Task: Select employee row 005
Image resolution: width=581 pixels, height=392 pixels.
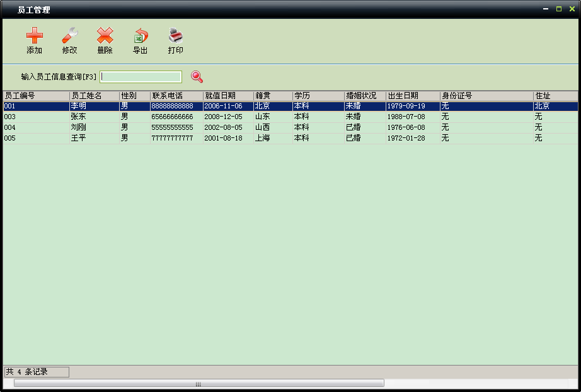Action: 290,138
